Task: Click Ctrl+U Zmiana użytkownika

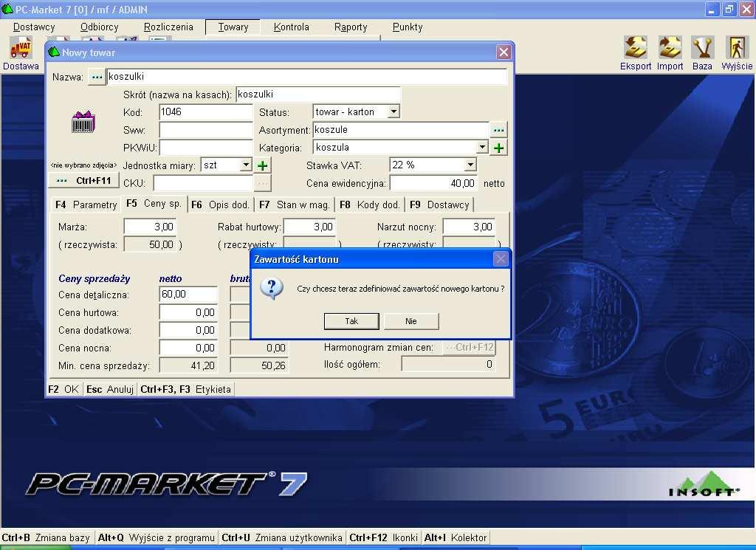Action: coord(282,537)
